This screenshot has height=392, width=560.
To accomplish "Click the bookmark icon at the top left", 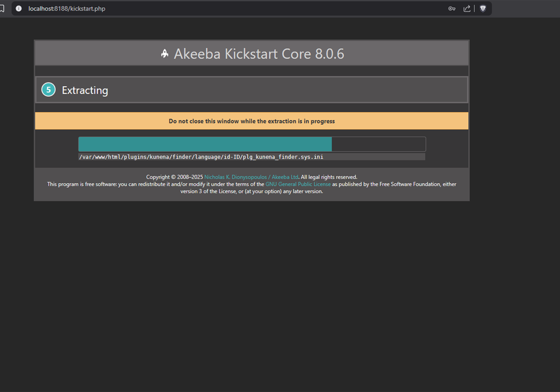I will [x=2, y=8].
